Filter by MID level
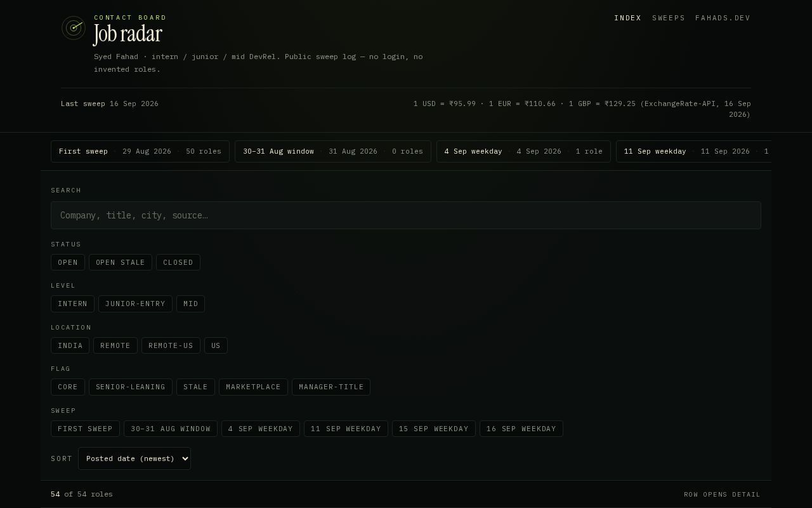 tap(191, 304)
